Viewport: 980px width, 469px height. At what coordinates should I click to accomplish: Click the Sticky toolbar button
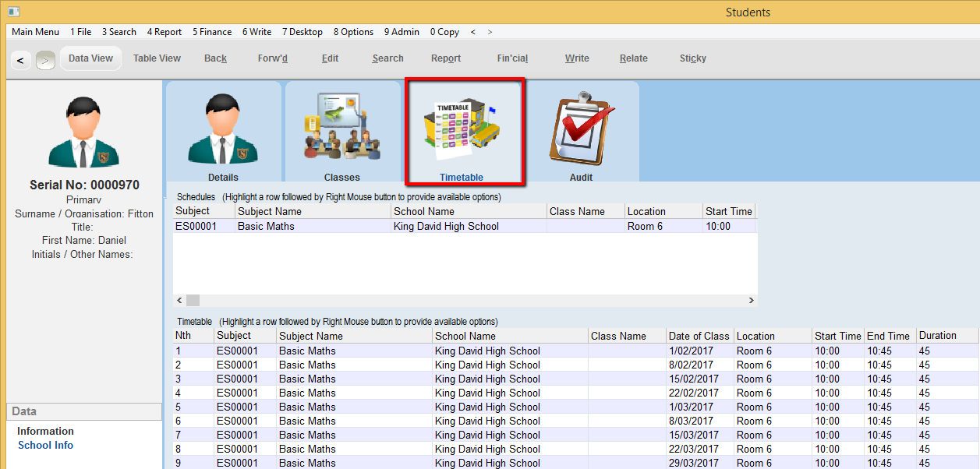pyautogui.click(x=692, y=58)
